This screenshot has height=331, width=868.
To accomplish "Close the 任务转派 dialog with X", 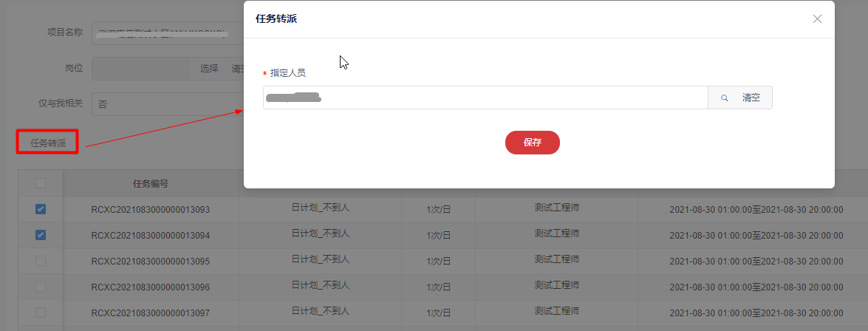I will pos(817,19).
